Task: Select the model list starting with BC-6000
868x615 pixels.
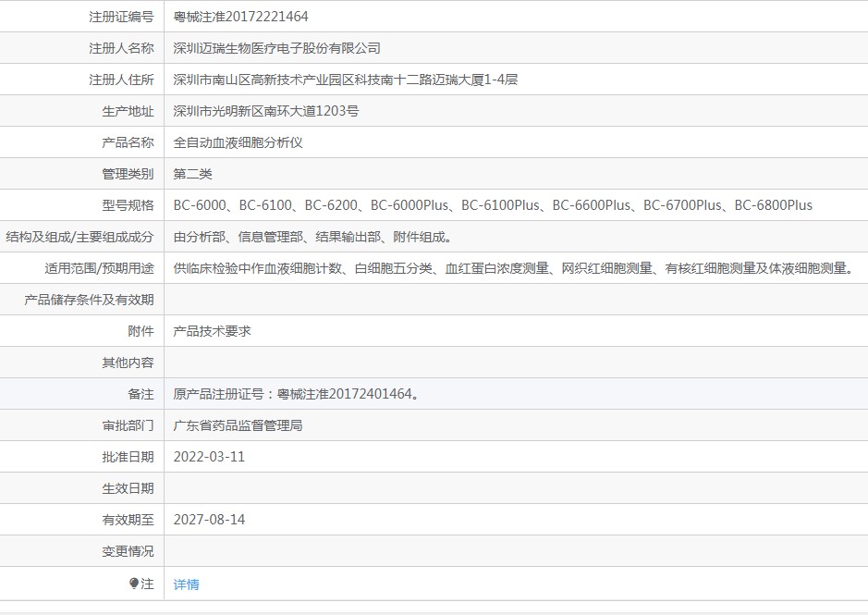Action: tap(493, 205)
